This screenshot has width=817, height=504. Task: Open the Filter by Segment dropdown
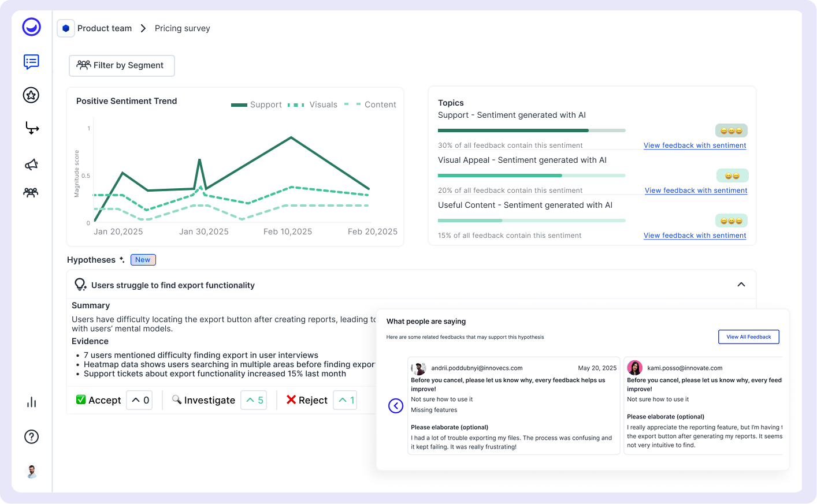(x=121, y=65)
